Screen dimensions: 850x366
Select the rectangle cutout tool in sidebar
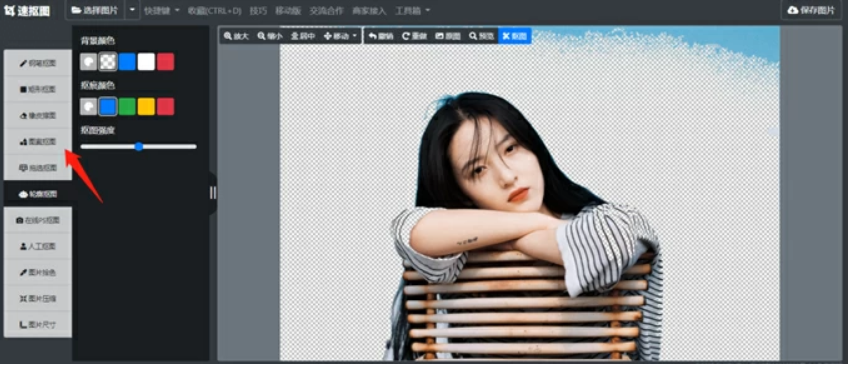(x=38, y=89)
